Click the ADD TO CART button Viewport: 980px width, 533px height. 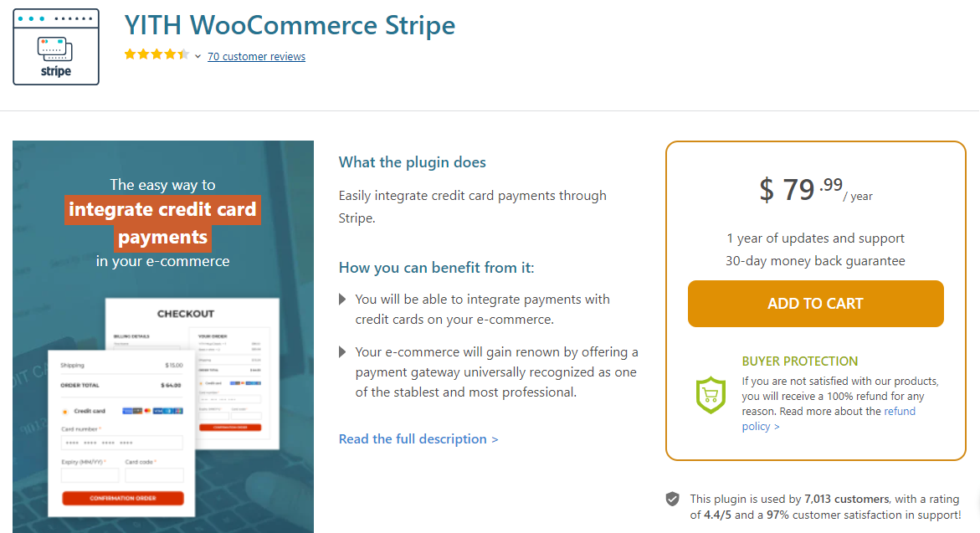[x=816, y=304]
